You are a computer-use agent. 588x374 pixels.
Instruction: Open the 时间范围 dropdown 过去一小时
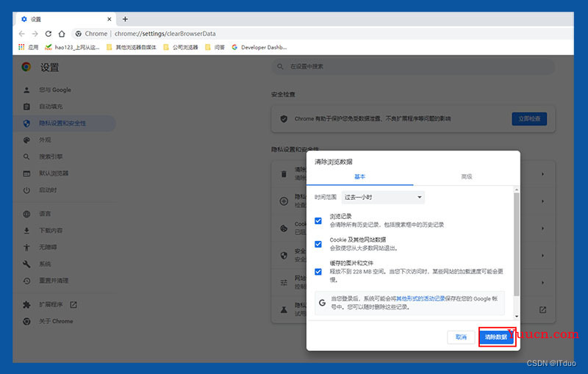(383, 197)
